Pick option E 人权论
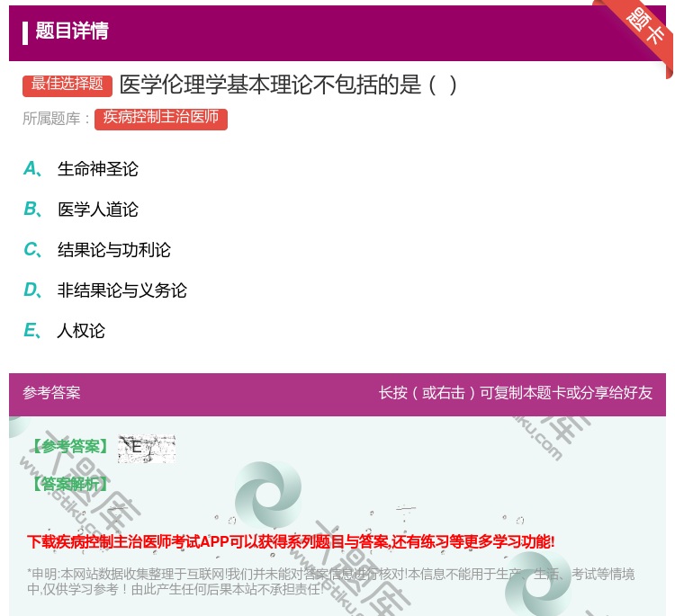The height and width of the screenshot is (616, 675). point(64,330)
